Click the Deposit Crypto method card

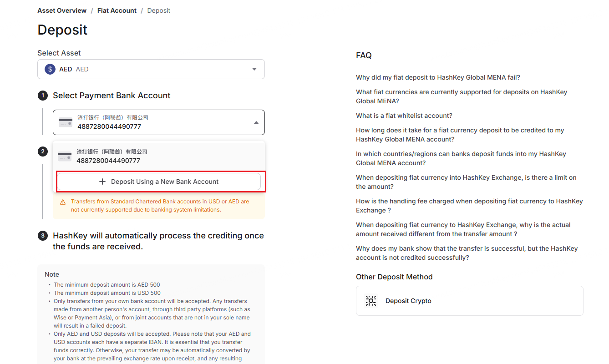tap(469, 300)
